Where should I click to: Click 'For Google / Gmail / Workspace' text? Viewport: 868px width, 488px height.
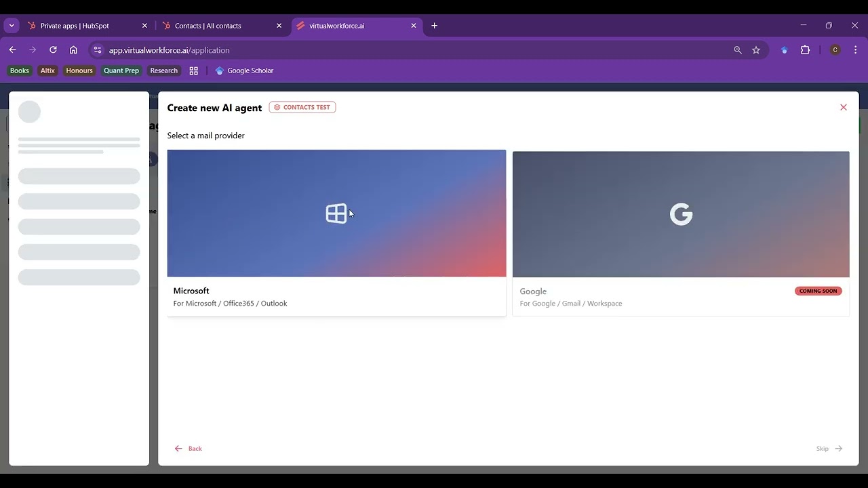pos(571,304)
